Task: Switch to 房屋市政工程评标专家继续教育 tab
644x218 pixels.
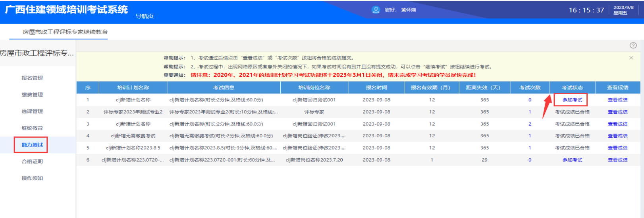Action: pos(65,32)
